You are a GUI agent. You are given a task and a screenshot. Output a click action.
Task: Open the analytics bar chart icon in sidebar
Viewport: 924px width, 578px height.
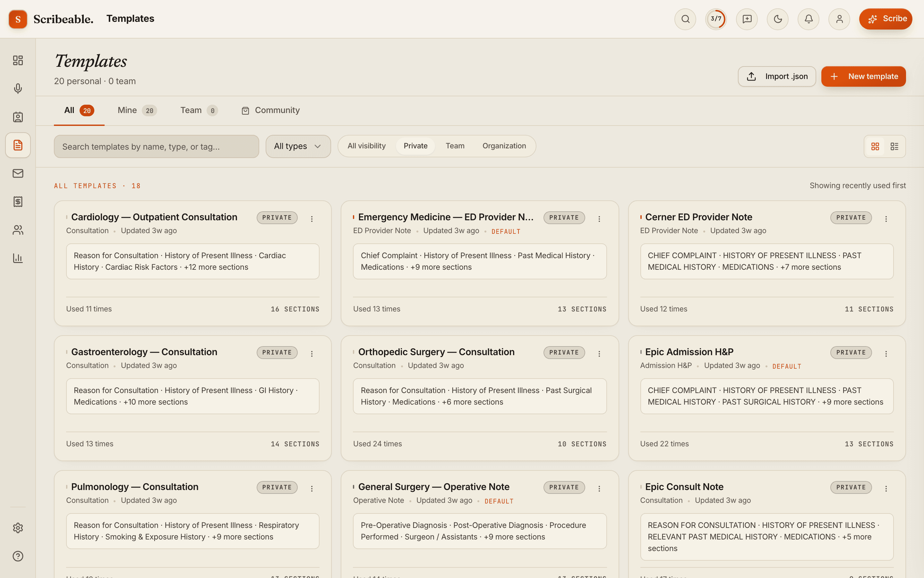pos(18,258)
